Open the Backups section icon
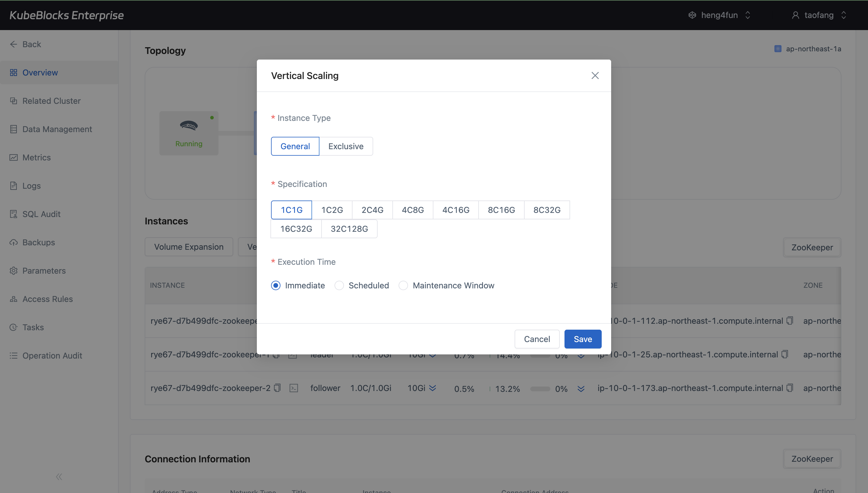The width and height of the screenshot is (868, 493). point(14,242)
